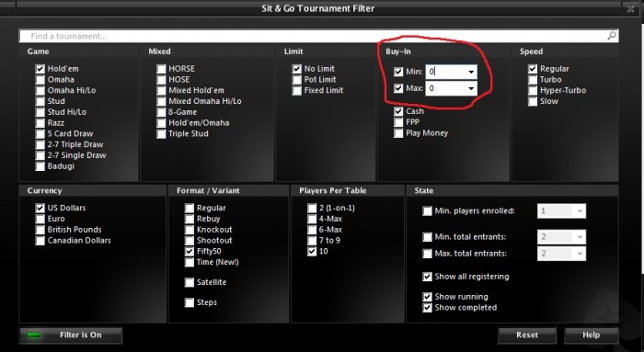Enable the Triple Stud checkbox
The height and width of the screenshot is (352, 644).
pyautogui.click(x=161, y=134)
